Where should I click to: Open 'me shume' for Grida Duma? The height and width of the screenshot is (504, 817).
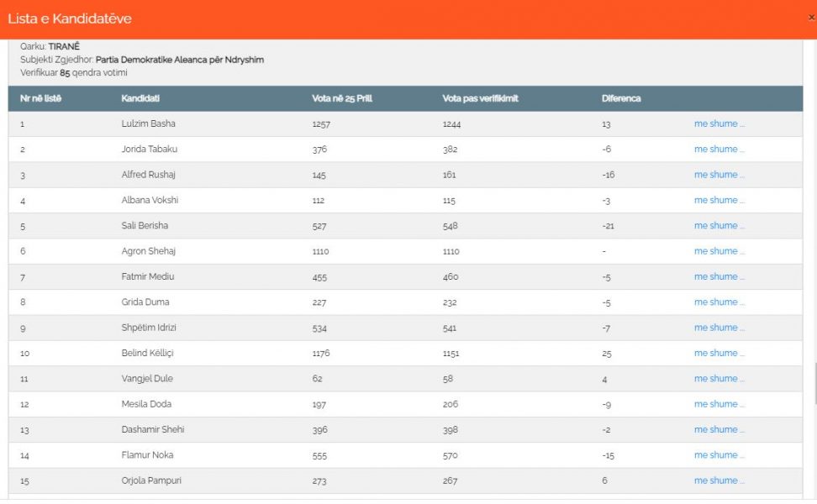719,302
